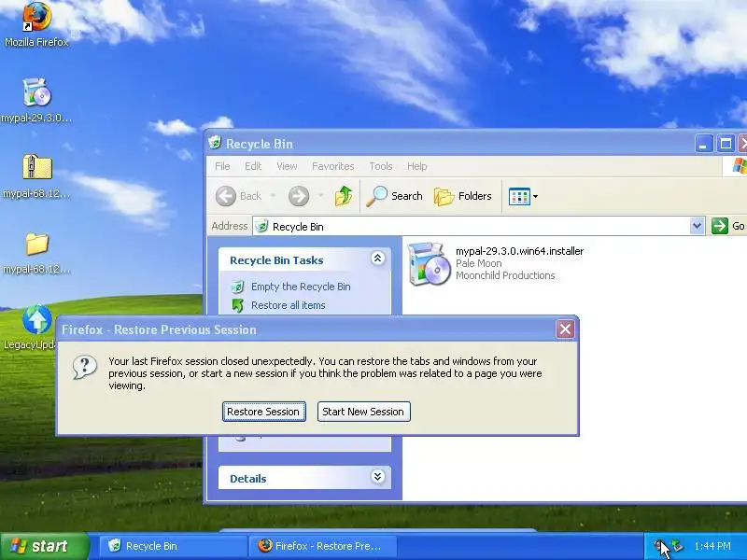Open the View menu
This screenshot has width=747, height=560.
point(287,166)
